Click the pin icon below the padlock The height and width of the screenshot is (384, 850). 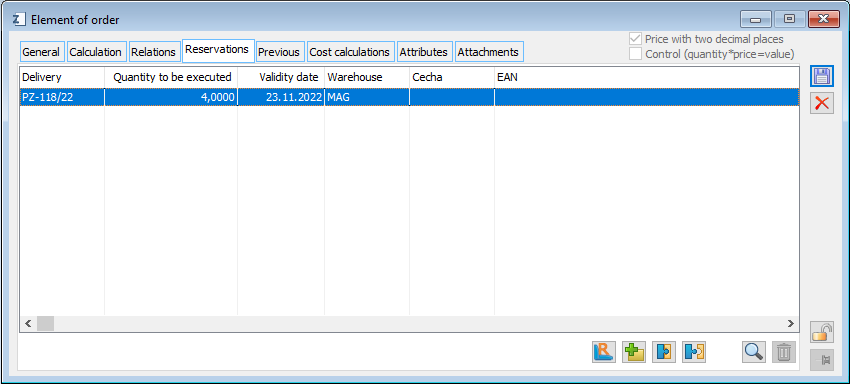tap(822, 360)
